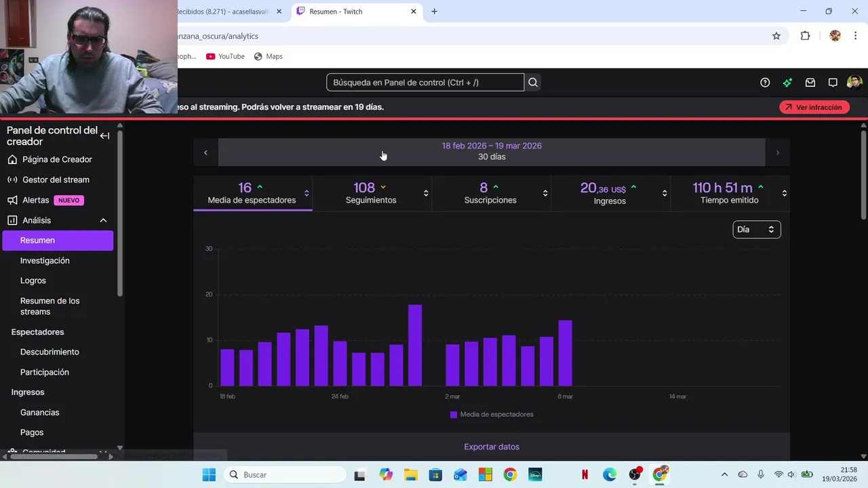This screenshot has height=488, width=868.
Task: Open the user avatar menu in Twitch header
Action: (x=854, y=83)
